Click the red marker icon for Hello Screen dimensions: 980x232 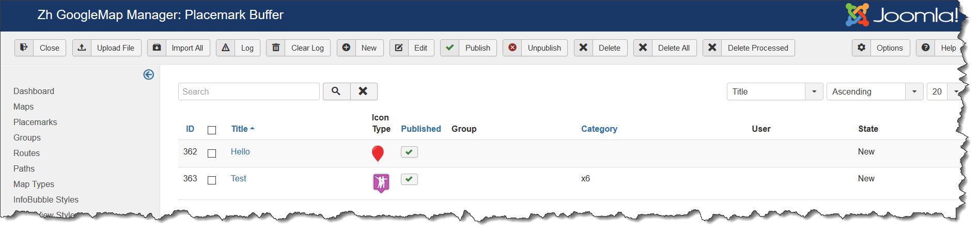coord(378,153)
